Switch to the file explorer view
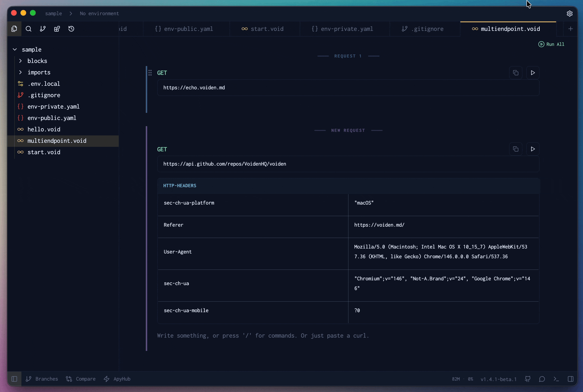 tap(14, 29)
